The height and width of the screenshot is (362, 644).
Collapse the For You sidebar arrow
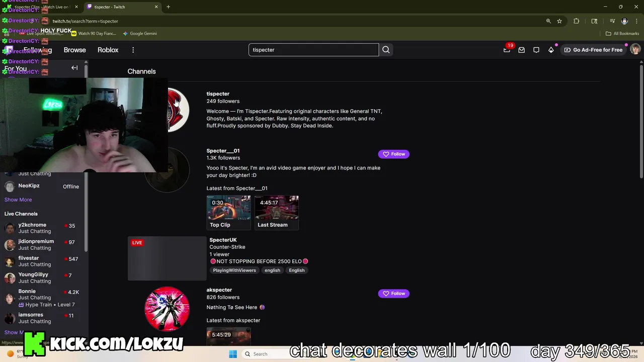point(74,68)
